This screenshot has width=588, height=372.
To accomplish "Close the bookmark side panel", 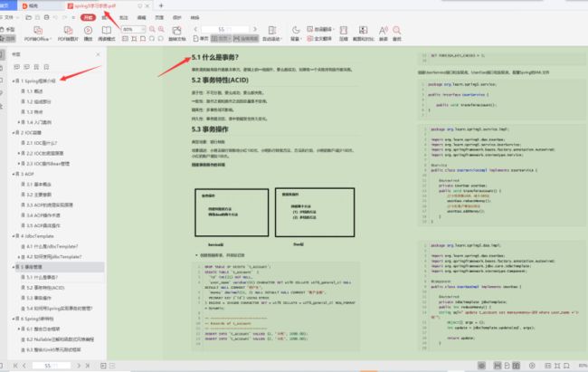I will point(99,54).
